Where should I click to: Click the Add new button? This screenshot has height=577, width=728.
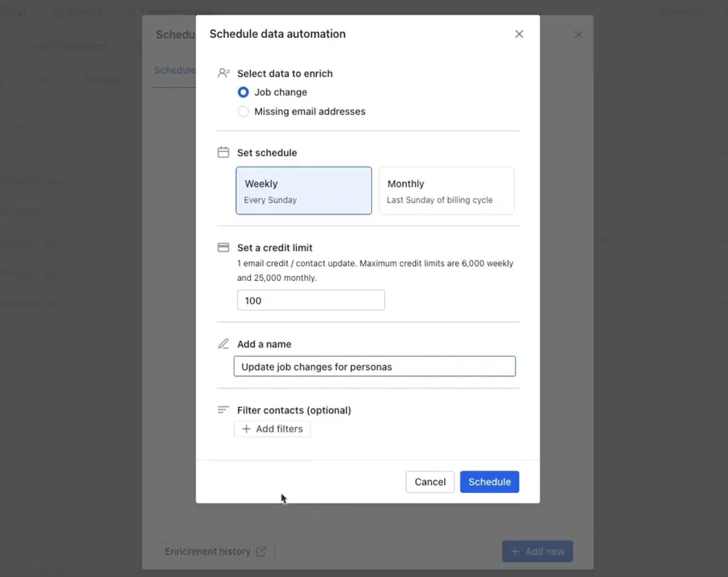537,551
